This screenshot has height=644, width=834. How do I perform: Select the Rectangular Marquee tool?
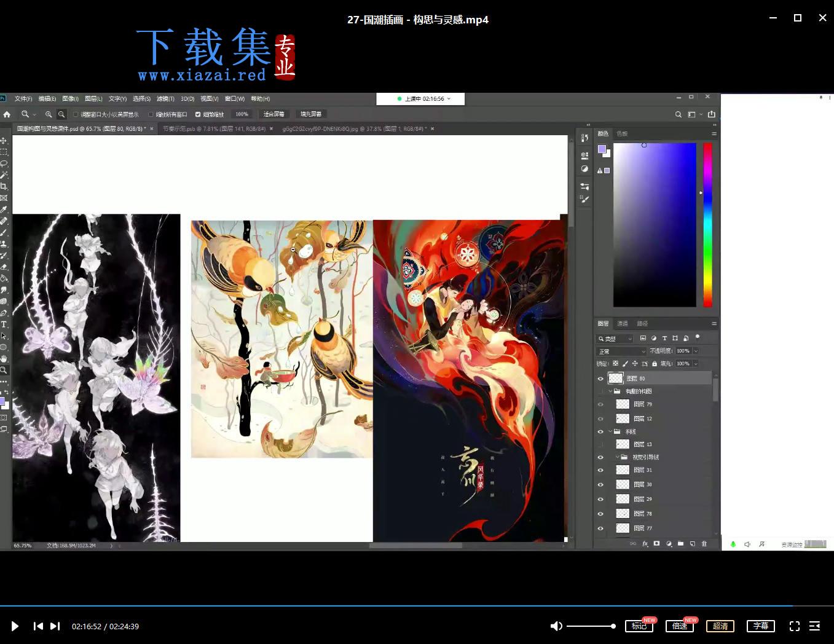click(4, 152)
